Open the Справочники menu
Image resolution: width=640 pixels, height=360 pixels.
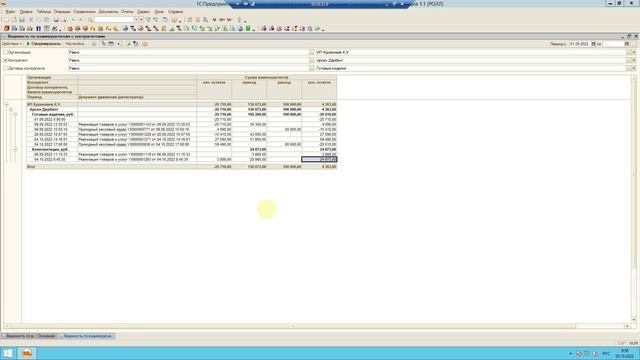coord(84,12)
